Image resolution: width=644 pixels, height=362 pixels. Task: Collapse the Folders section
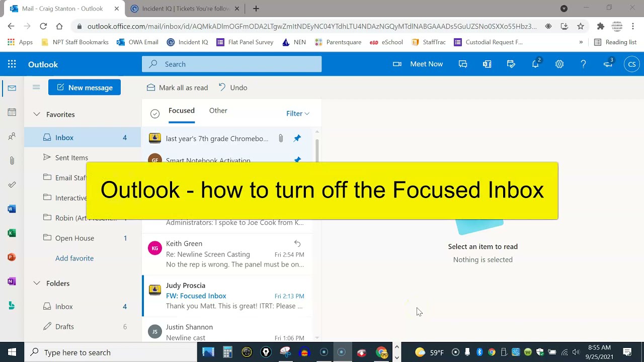pos(37,283)
